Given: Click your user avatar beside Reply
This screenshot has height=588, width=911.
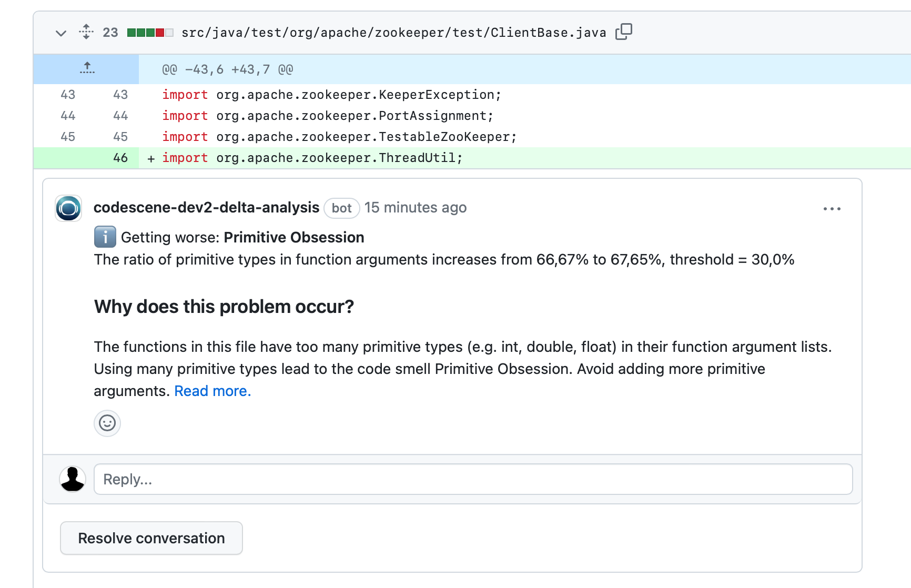Looking at the screenshot, I should 73,479.
